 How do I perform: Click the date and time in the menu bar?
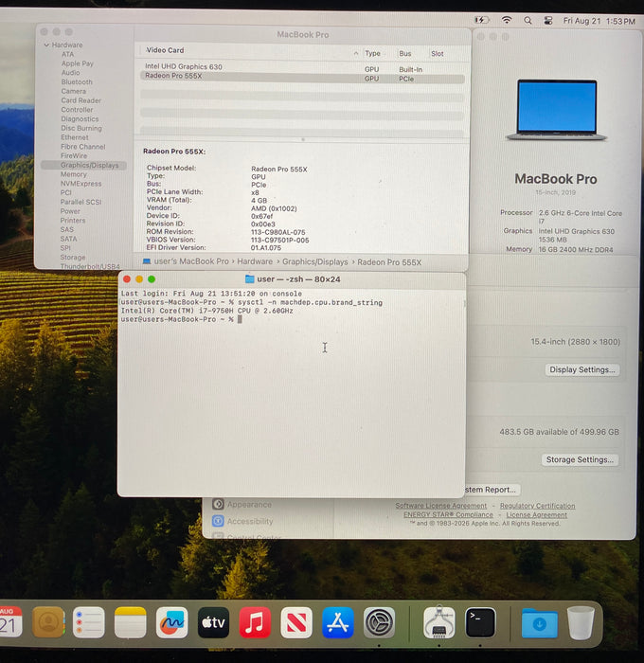[x=599, y=21]
